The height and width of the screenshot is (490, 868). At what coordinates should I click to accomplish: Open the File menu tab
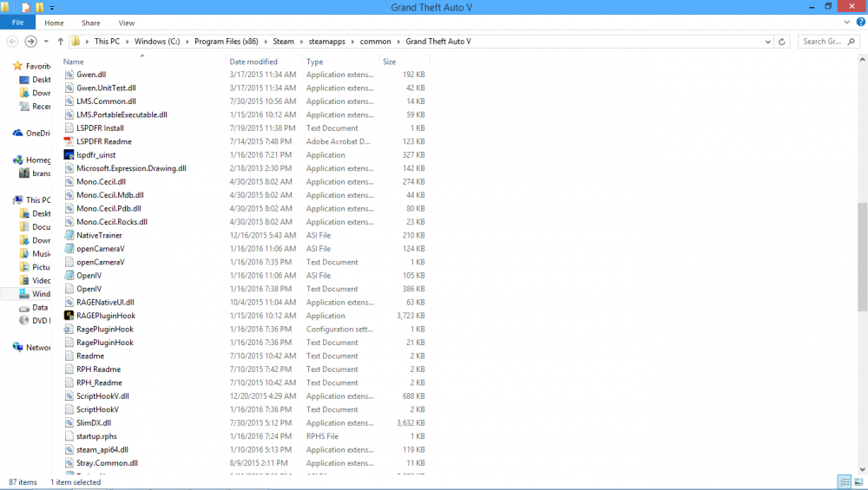point(17,23)
